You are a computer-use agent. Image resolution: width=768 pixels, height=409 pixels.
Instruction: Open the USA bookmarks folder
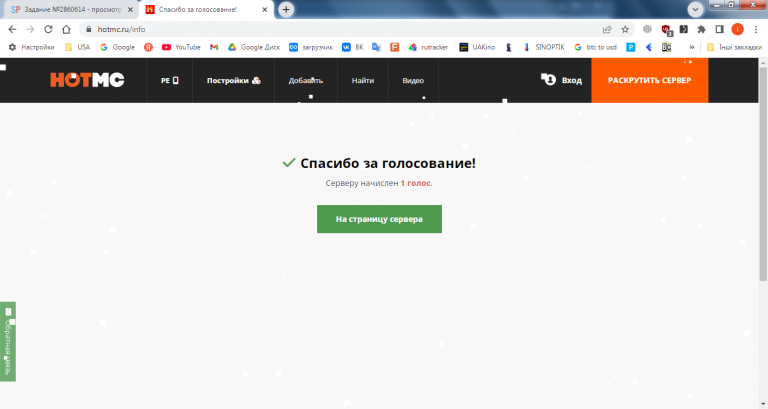tap(77, 47)
